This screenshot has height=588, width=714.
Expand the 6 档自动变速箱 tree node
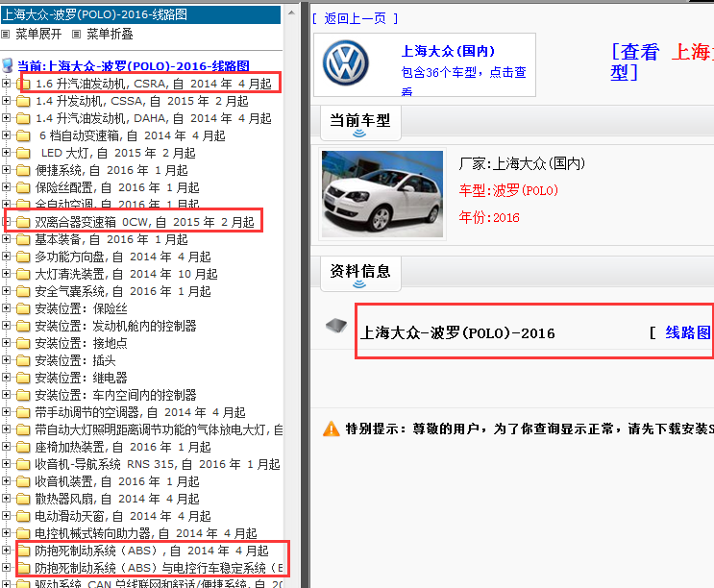pyautogui.click(x=6, y=135)
